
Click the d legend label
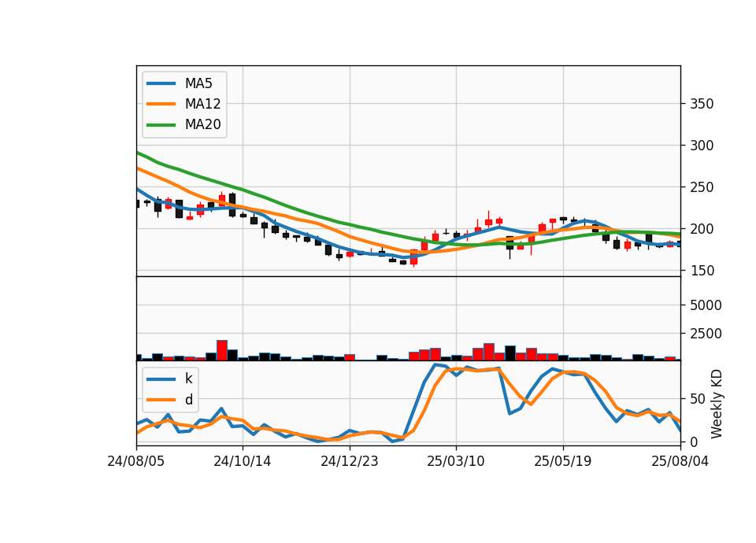click(x=188, y=400)
